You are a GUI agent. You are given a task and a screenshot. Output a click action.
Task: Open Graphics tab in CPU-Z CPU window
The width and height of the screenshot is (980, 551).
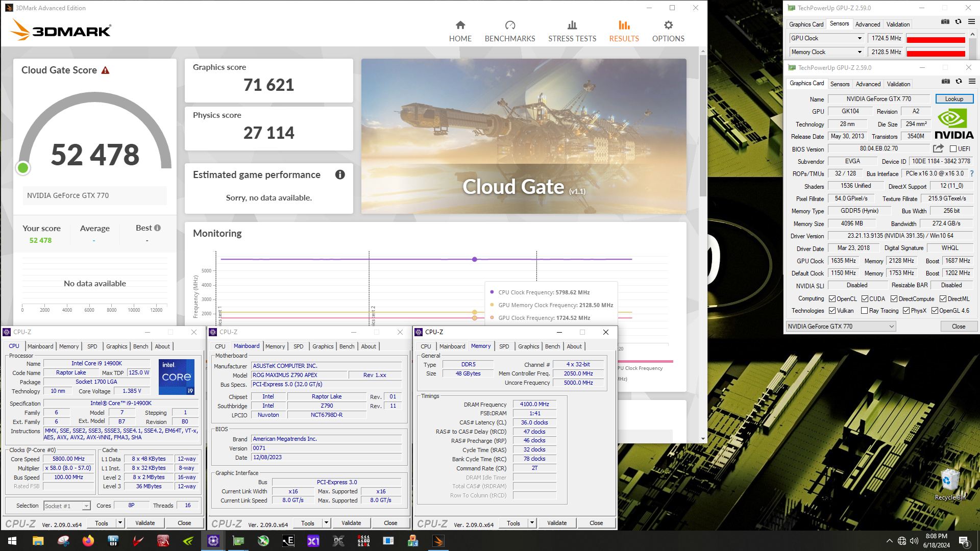(116, 346)
